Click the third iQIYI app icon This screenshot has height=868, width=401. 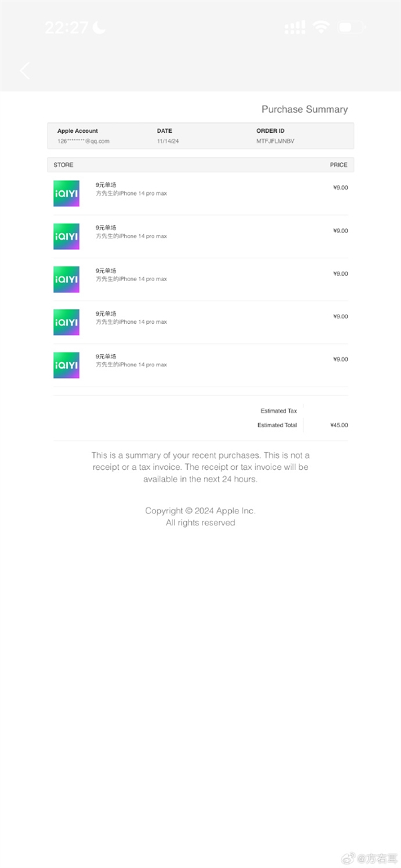pyautogui.click(x=66, y=279)
